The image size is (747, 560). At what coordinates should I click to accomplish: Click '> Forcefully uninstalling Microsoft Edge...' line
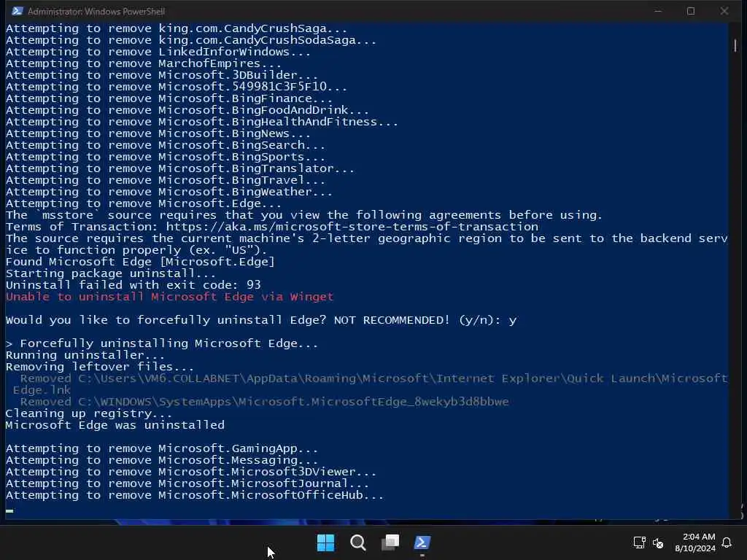162,343
